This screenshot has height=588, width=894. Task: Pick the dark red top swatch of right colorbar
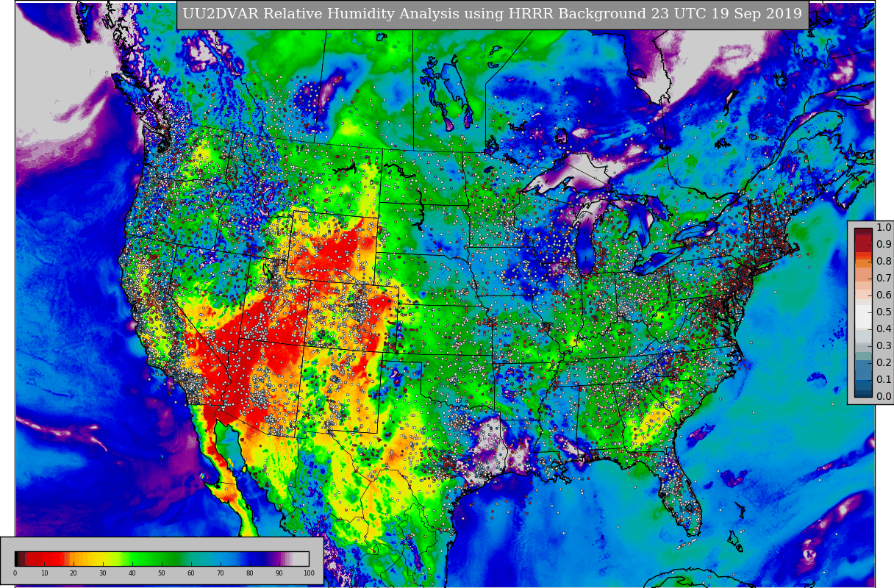click(863, 232)
